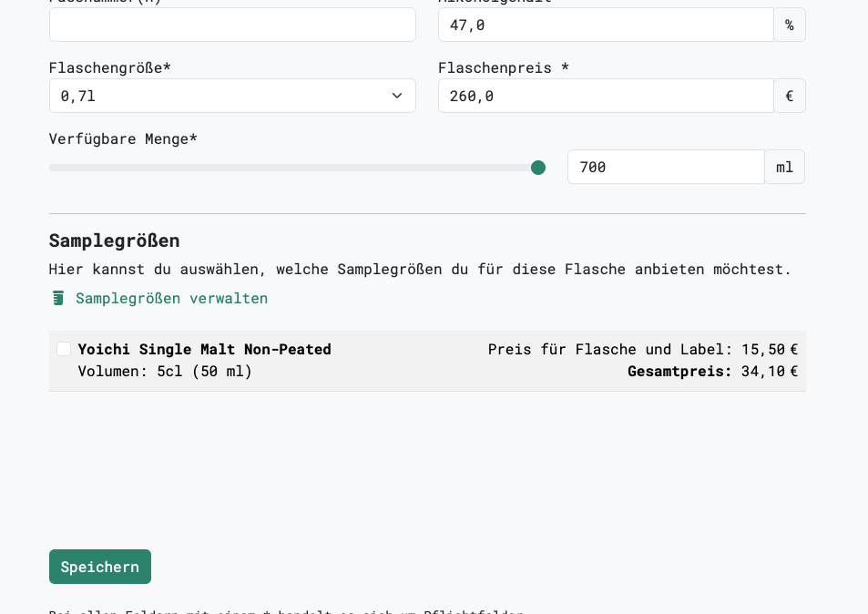Image resolution: width=868 pixels, height=614 pixels.
Task: Focus the Alkoholgehalt field with 47,0
Action: tap(606, 25)
